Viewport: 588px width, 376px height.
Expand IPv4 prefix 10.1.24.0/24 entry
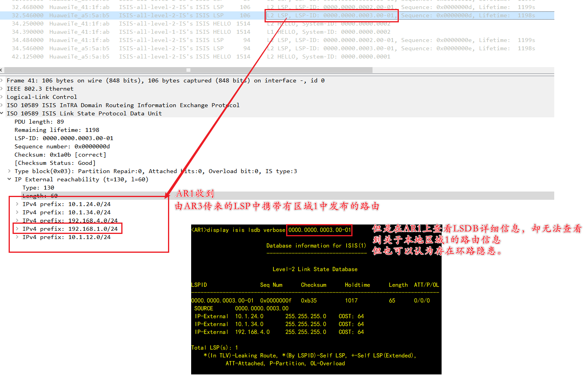(x=17, y=204)
